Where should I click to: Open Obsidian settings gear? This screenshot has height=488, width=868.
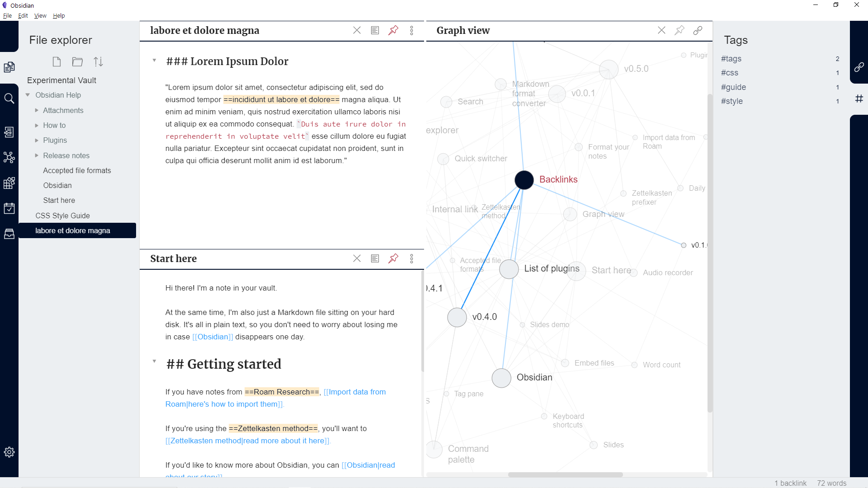coord(9,452)
